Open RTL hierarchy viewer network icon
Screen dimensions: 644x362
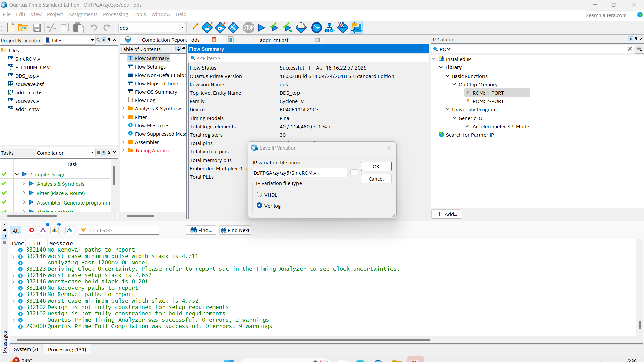point(329,28)
